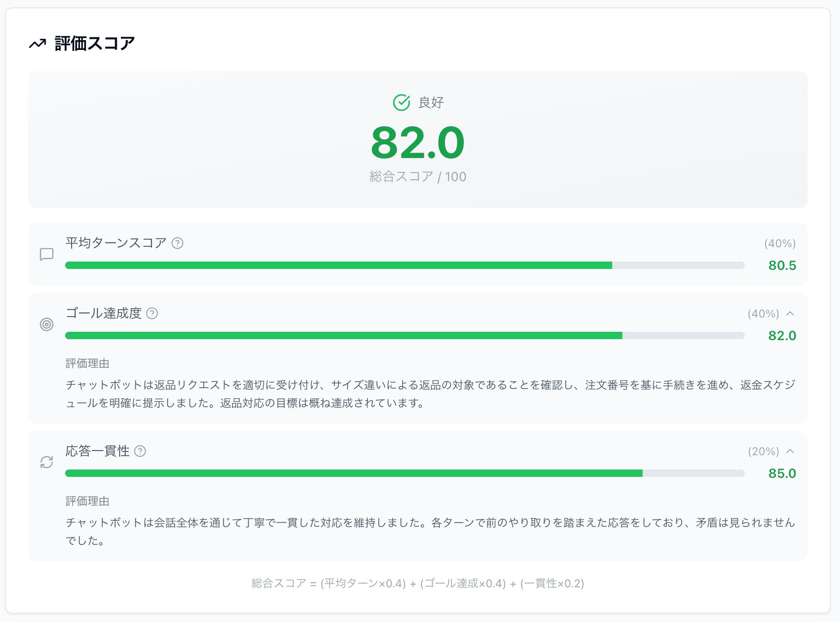Click the trending chart icon beside 評価スコア
Viewport: 840px width, 622px height.
point(37,43)
